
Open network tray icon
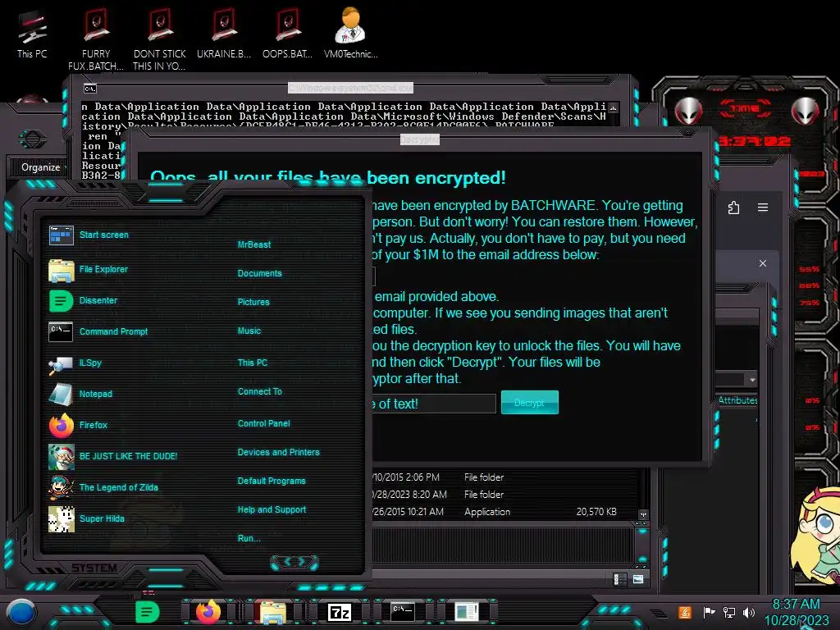coord(729,612)
